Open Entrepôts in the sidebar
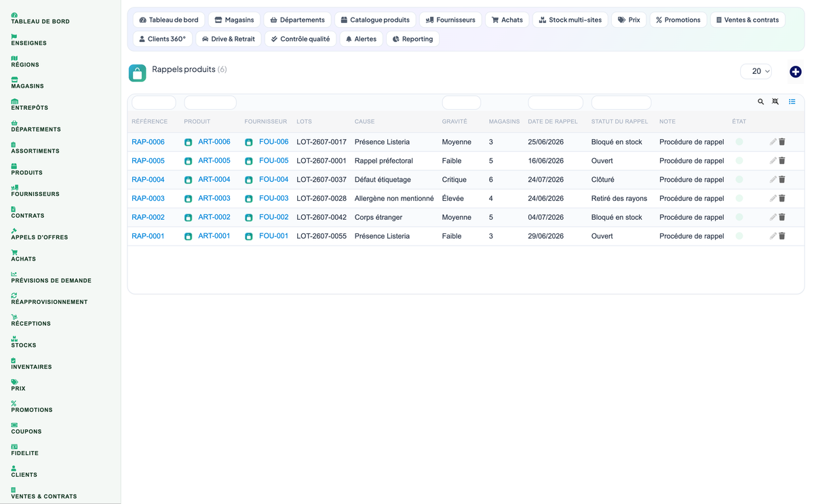The image size is (814, 504). pos(30,104)
